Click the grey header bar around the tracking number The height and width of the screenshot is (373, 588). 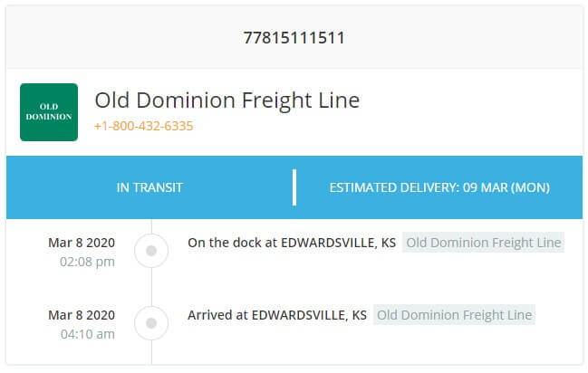pos(294,37)
